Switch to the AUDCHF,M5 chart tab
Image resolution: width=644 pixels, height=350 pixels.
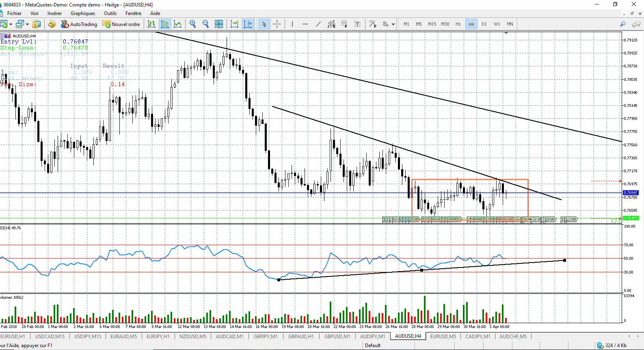(513, 337)
